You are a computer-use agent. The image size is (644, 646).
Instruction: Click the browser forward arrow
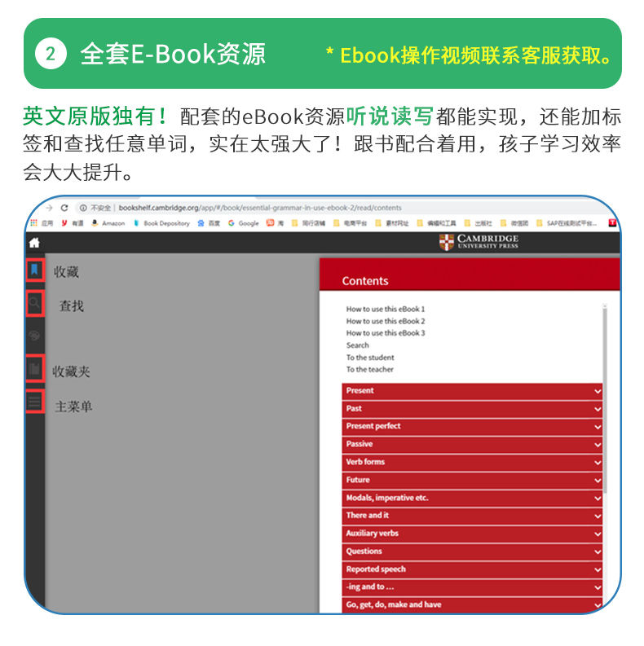49,208
